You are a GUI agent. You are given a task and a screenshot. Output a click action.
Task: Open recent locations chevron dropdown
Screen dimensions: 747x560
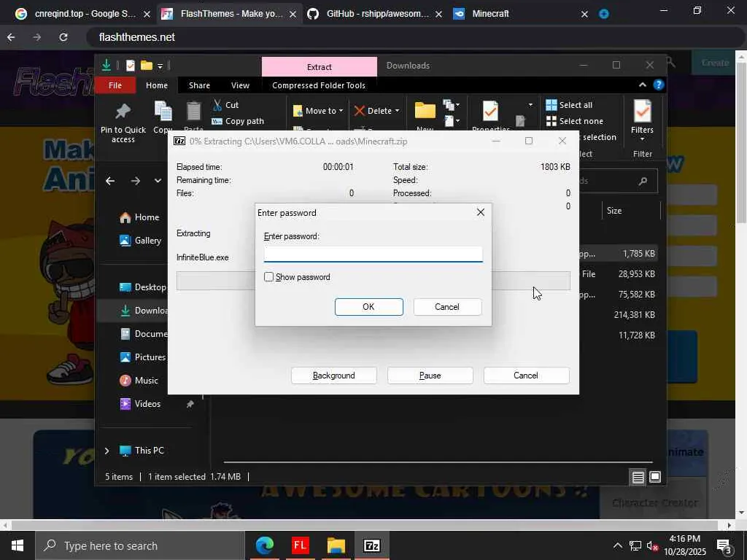click(158, 181)
